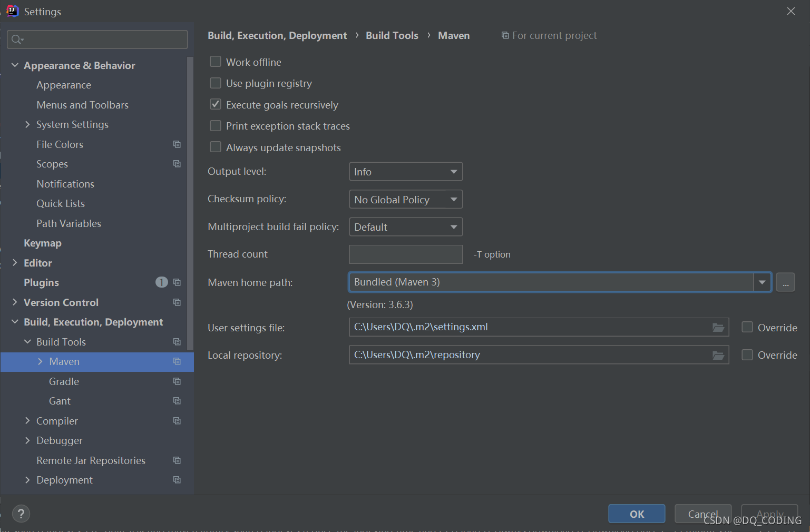This screenshot has height=532, width=810.
Task: Click project-level icon beside File Colors
Action: pos(177,144)
